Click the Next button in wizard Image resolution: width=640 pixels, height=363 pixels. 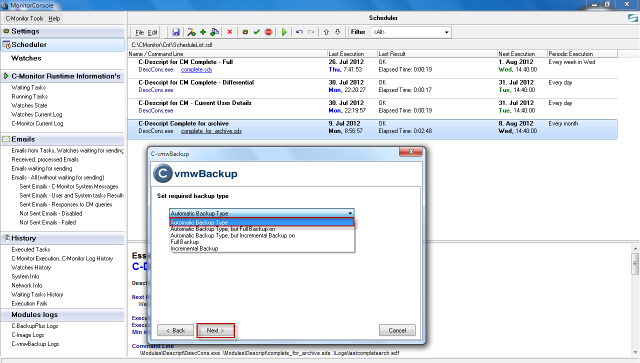[216, 330]
